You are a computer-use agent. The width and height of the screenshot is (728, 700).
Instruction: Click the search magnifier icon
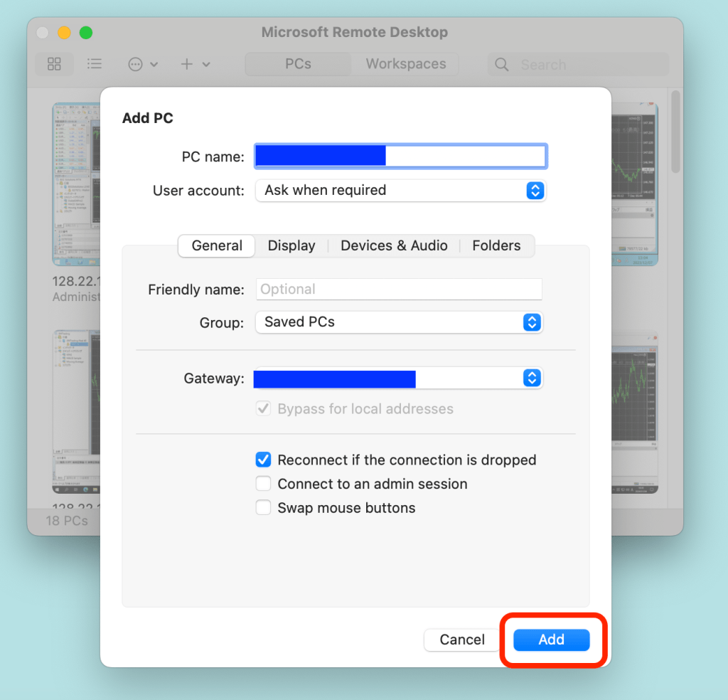502,65
